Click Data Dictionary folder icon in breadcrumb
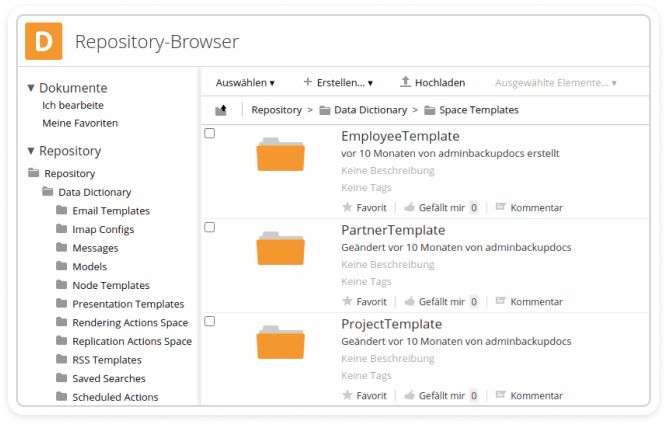This screenshot has height=425, width=667. click(x=325, y=111)
